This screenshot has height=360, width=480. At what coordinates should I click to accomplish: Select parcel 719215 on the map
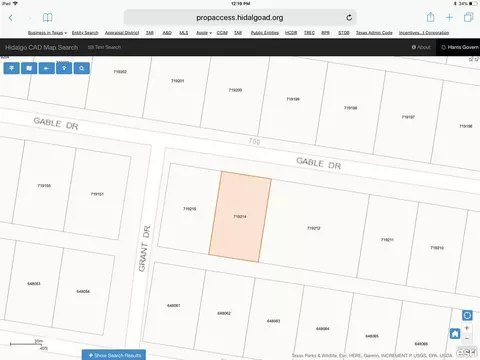[x=189, y=209]
